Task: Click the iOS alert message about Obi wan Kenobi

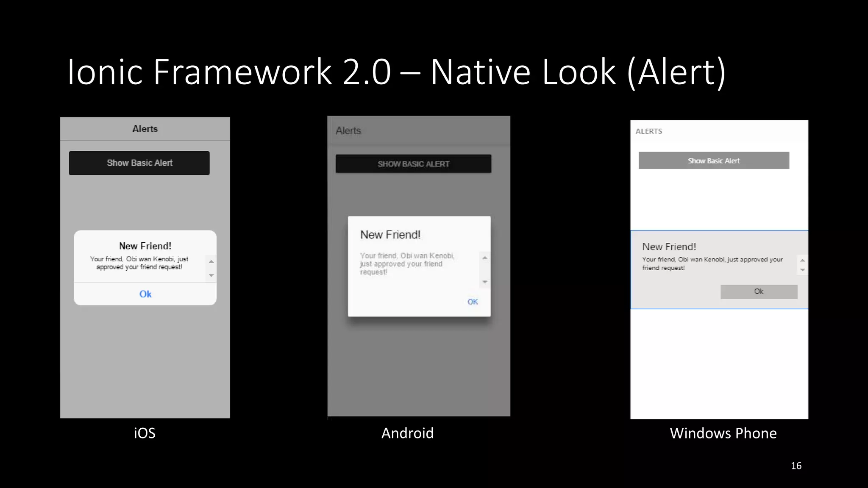Action: tap(139, 263)
